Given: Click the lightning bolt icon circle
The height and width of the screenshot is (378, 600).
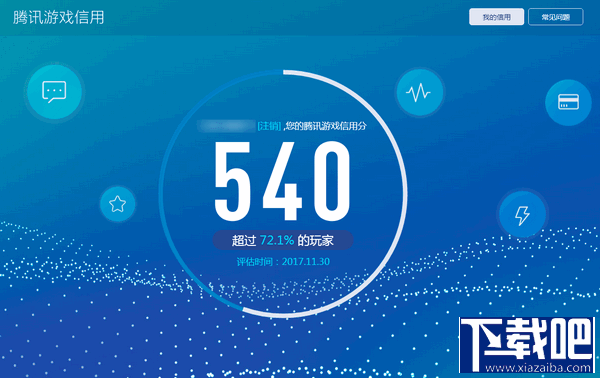Looking at the screenshot, I should [x=522, y=214].
